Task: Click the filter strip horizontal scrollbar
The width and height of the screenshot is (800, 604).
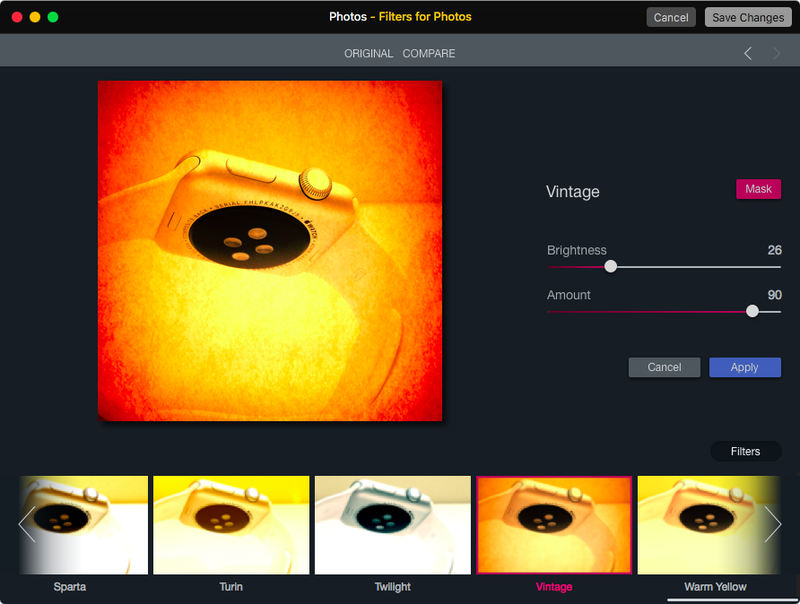Action: pos(732,600)
